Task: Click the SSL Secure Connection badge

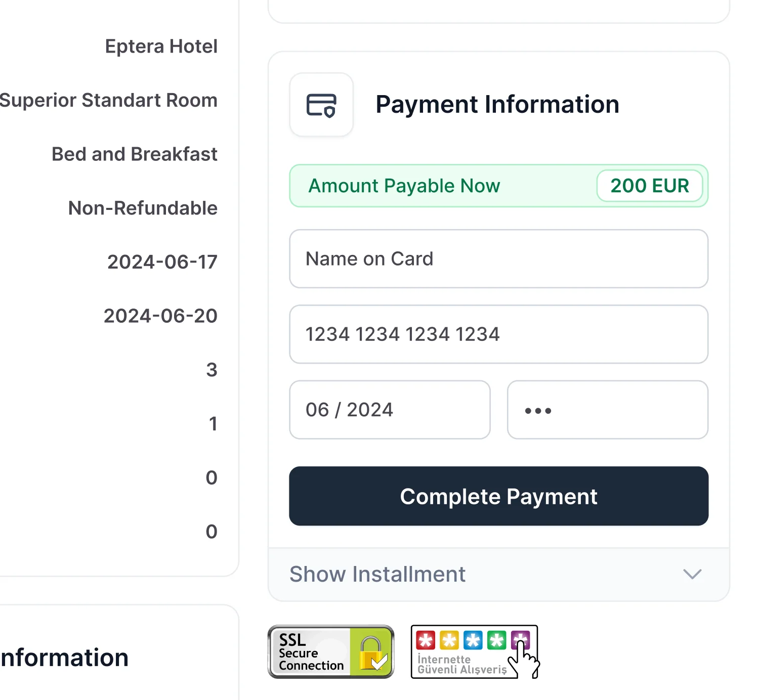Action: pos(331,652)
